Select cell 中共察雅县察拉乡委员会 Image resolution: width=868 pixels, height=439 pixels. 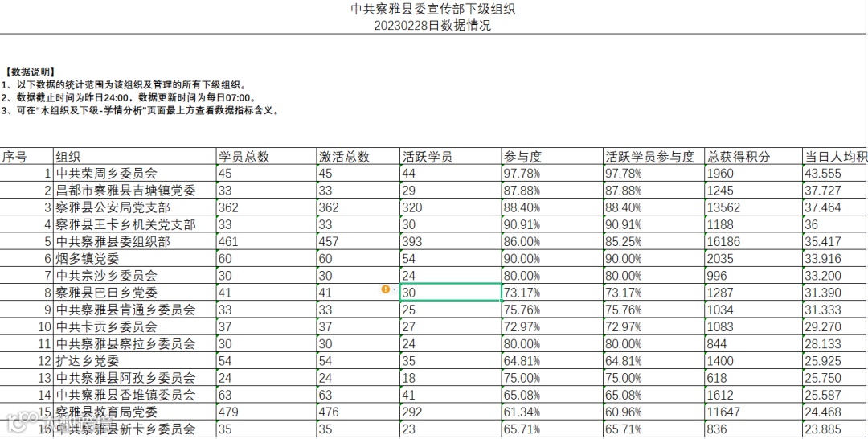[x=134, y=344]
